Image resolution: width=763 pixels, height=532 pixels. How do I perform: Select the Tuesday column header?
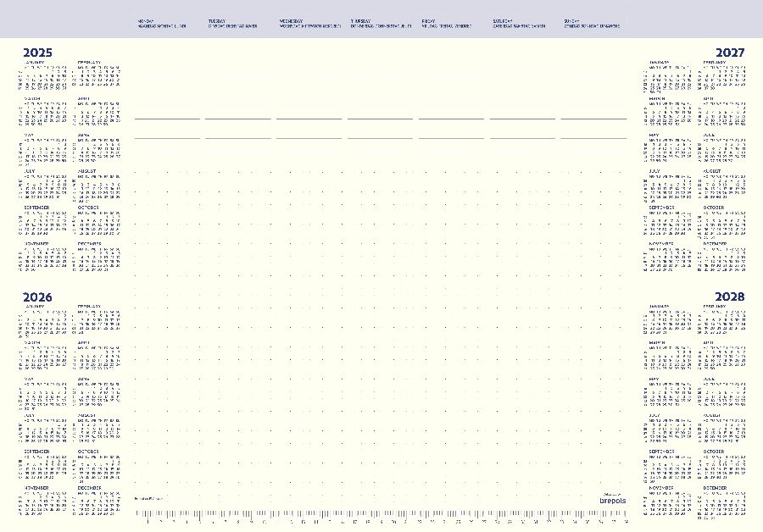(x=232, y=24)
